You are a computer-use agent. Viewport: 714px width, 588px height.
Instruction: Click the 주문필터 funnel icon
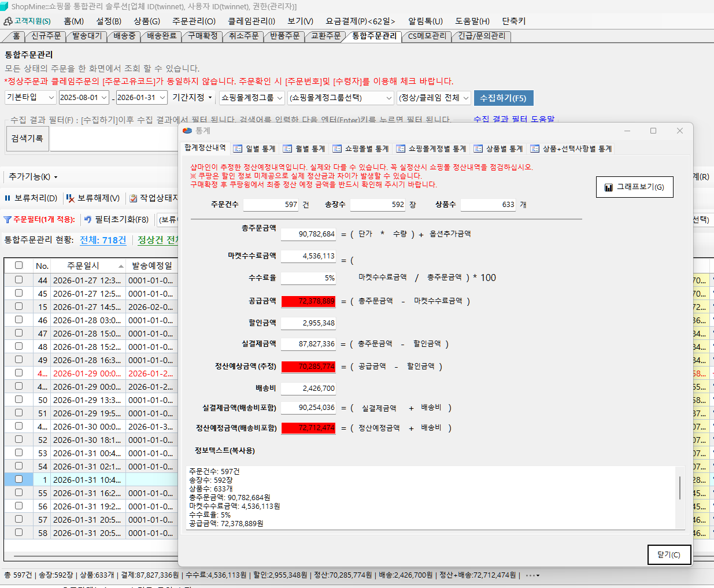[8, 220]
